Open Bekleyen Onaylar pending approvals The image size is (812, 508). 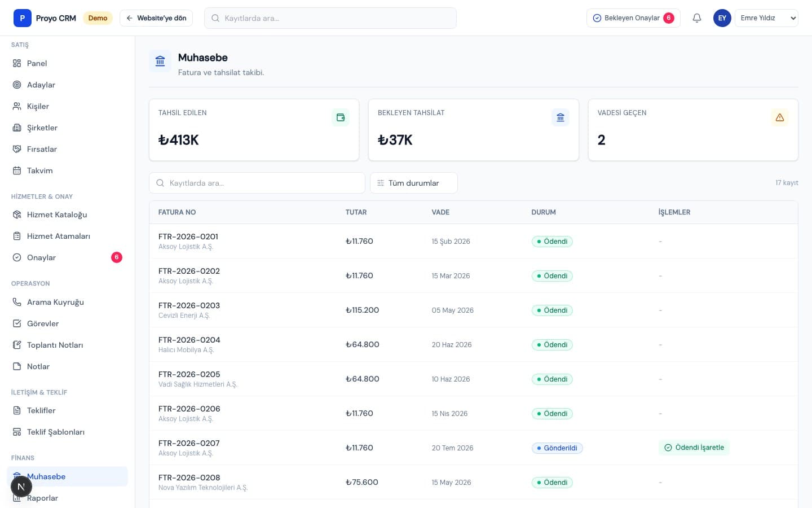pos(633,18)
